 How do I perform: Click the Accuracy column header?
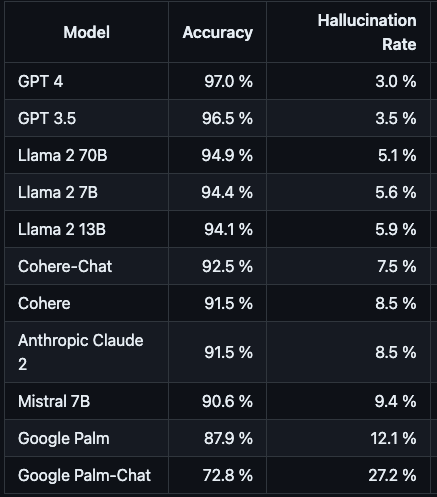[x=218, y=32]
